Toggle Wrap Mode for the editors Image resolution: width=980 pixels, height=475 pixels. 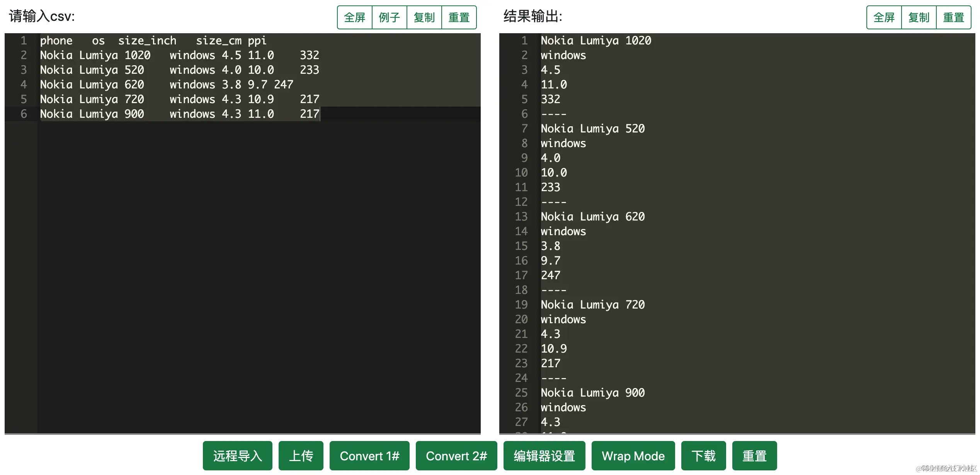pyautogui.click(x=633, y=456)
